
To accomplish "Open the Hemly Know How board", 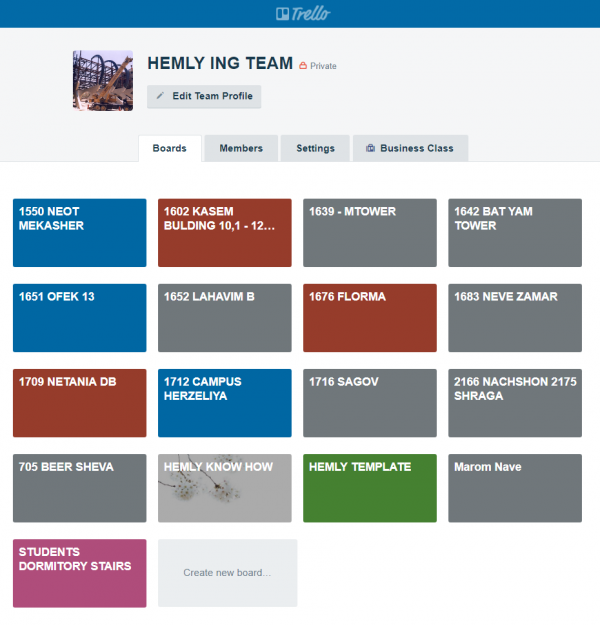I will [x=225, y=488].
